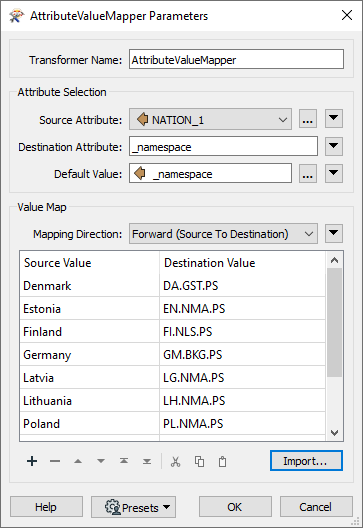Expand options arrow beside Source Attribute
The image size is (363, 528).
pos(334,119)
